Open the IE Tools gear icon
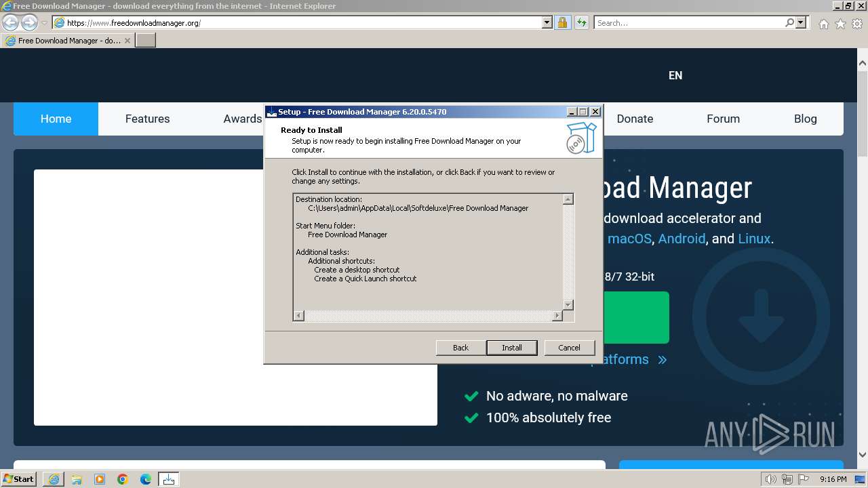The height and width of the screenshot is (488, 868). click(x=858, y=24)
